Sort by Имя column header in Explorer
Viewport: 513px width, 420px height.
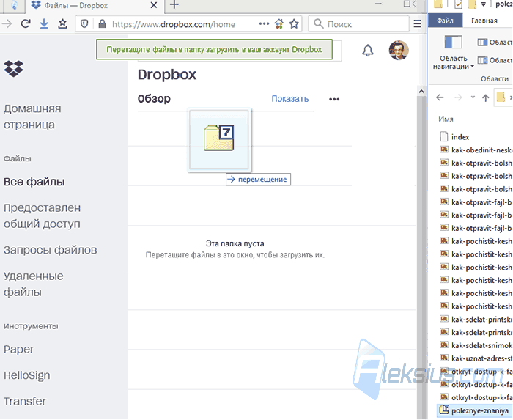click(x=446, y=119)
